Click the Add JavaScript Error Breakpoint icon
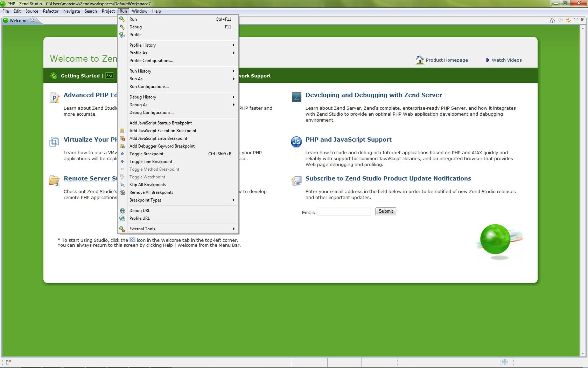The image size is (588, 368). tap(122, 138)
